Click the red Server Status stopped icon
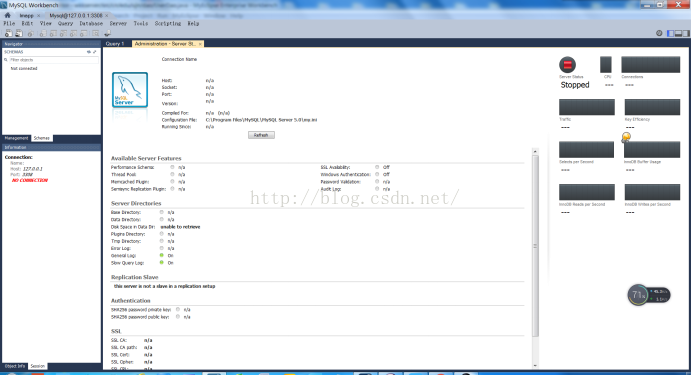692x375 pixels. pos(567,65)
